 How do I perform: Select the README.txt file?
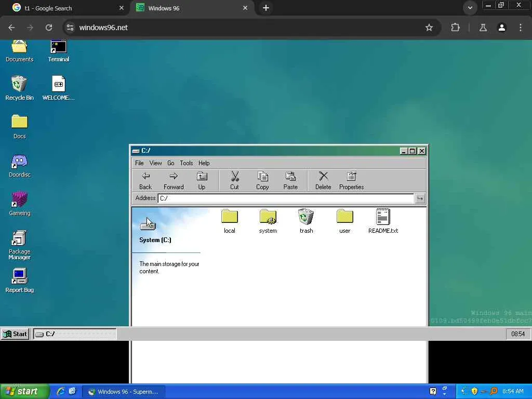(x=383, y=221)
